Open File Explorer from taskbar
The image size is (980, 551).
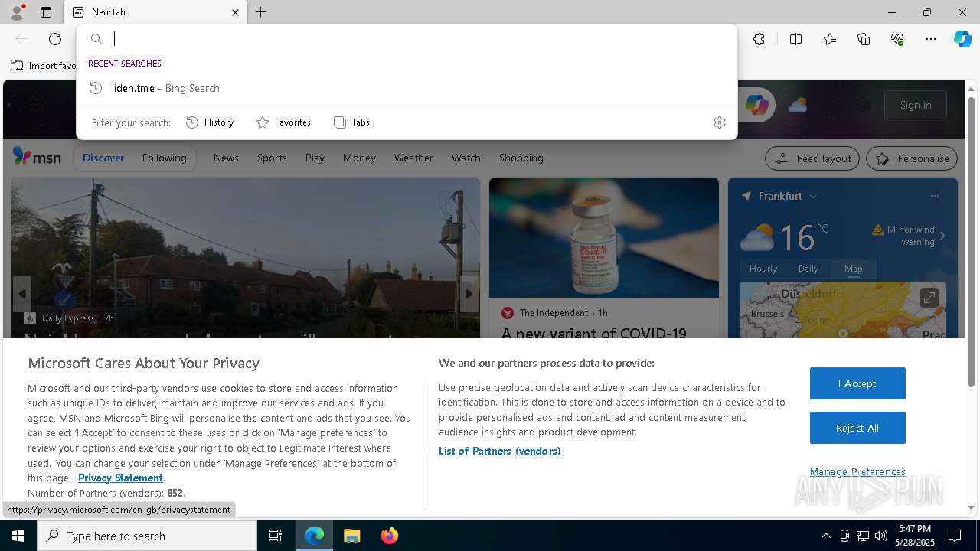tap(351, 536)
